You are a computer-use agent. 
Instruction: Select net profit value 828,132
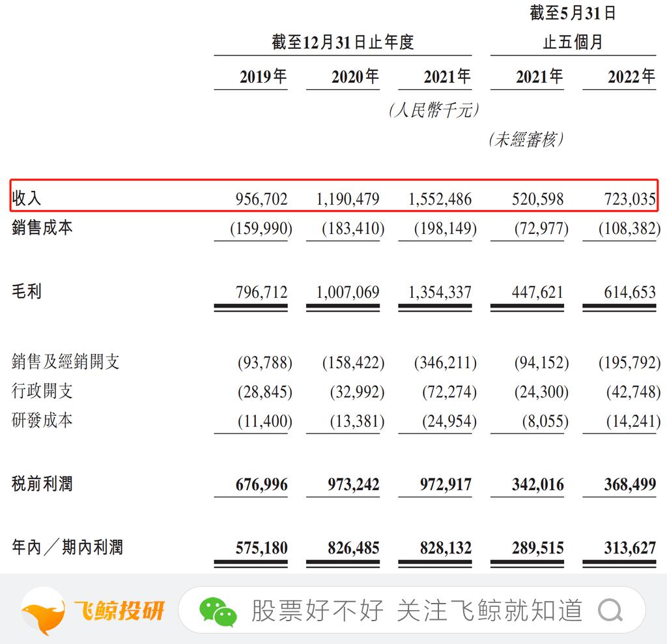[446, 548]
